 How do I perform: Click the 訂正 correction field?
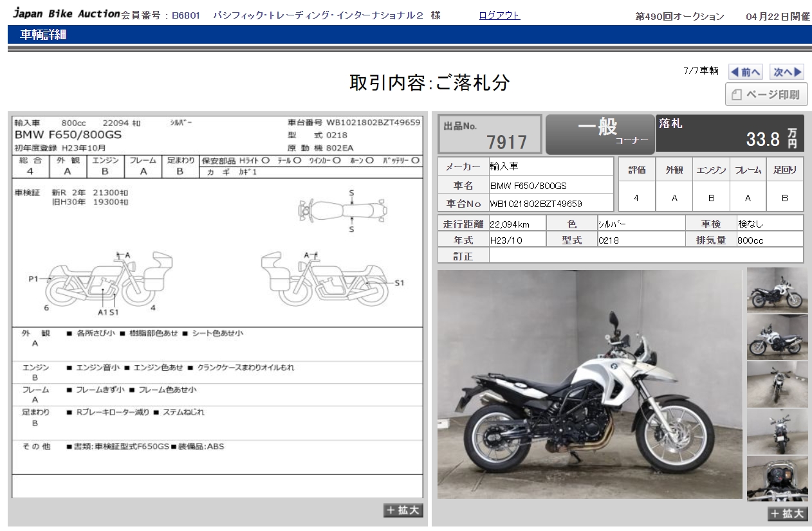point(646,256)
